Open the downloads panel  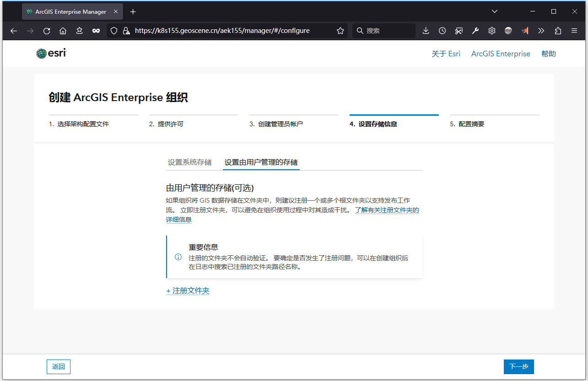click(426, 31)
